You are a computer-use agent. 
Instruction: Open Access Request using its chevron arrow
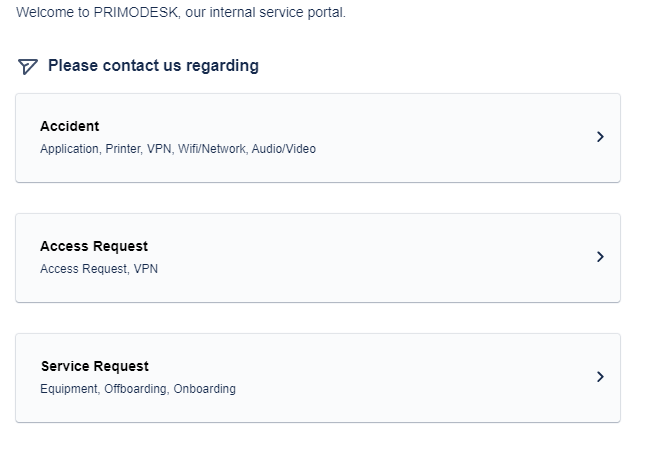[x=600, y=257]
